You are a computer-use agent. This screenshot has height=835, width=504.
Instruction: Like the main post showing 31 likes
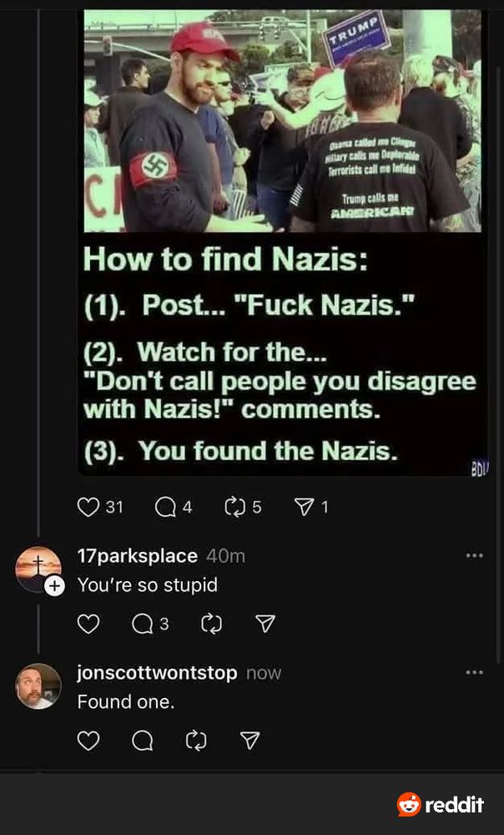(x=87, y=506)
